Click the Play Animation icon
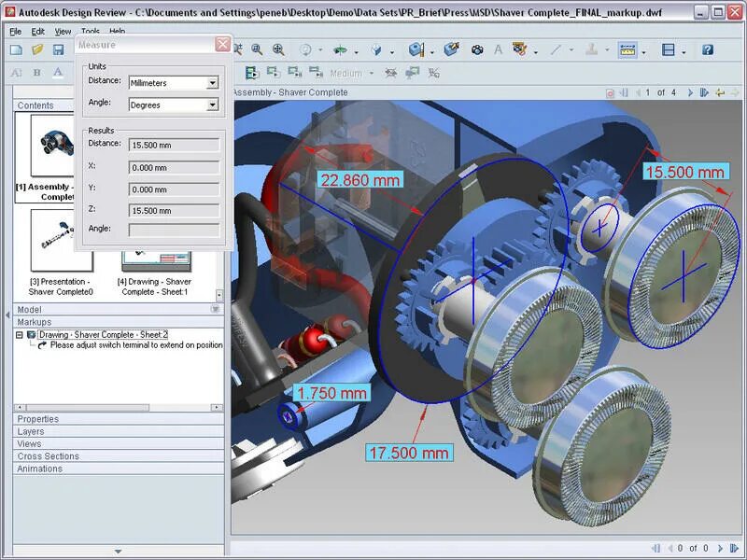The width and height of the screenshot is (747, 560). [251, 73]
